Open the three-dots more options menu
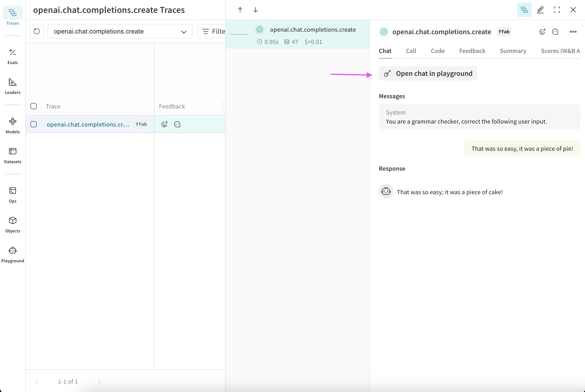 (573, 32)
